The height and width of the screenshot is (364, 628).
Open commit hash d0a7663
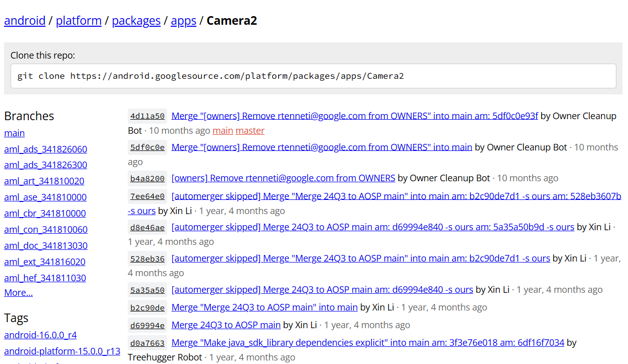coord(147,343)
